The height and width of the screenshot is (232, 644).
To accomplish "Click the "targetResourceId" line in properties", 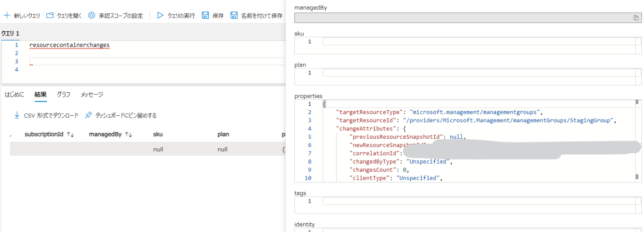I will pos(476,120).
